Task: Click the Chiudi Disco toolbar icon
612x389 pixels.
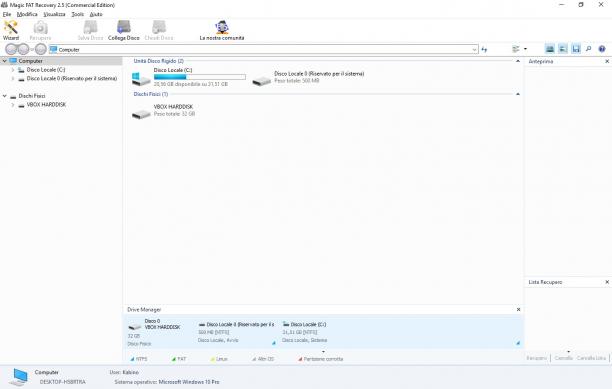Action: pos(159,30)
